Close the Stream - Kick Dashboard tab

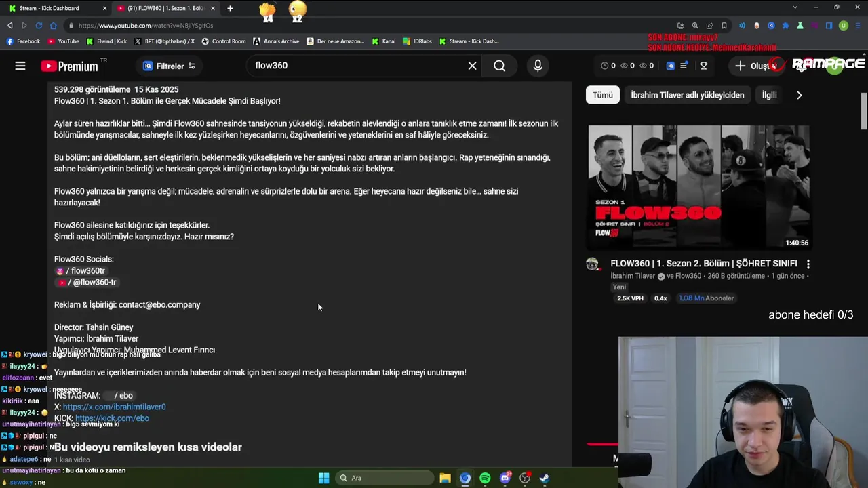tap(104, 8)
